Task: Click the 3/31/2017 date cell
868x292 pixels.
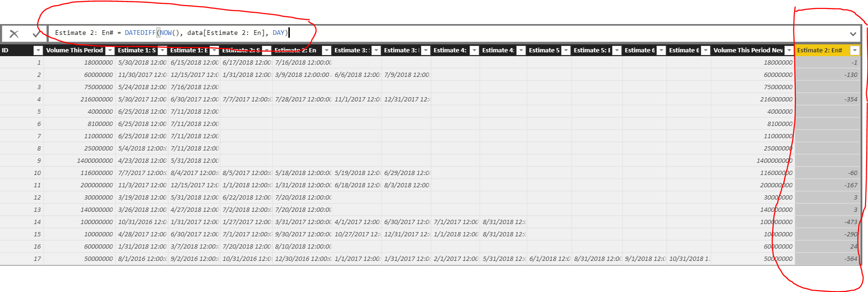Action: 303,222
